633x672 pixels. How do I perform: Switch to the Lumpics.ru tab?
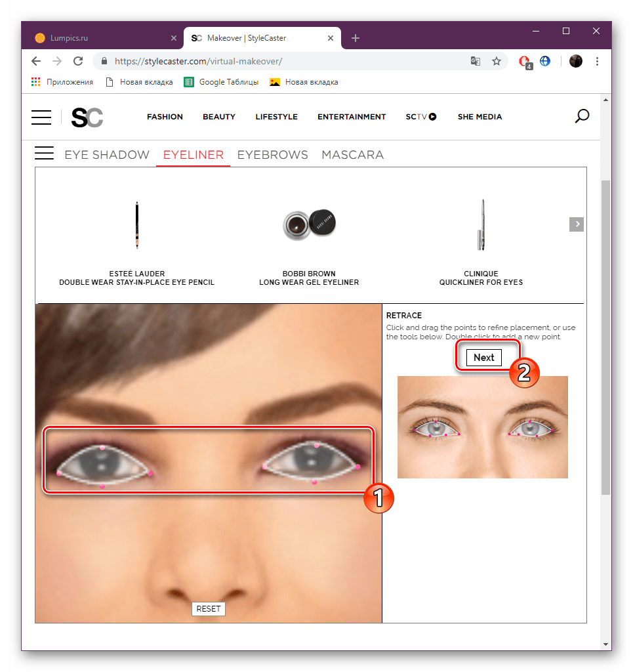(103, 38)
